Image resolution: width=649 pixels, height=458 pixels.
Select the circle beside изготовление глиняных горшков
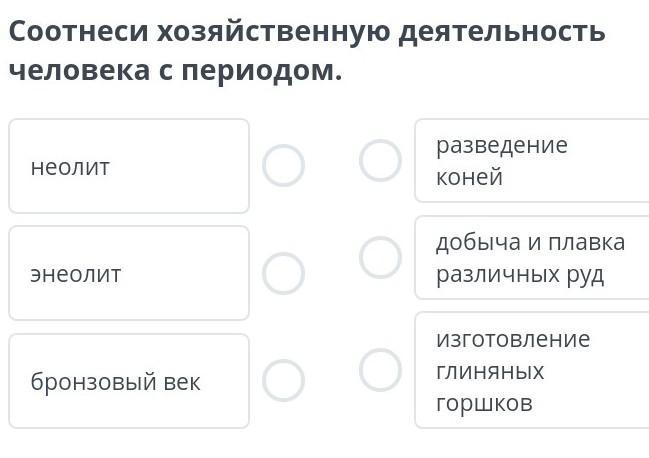tap(380, 369)
